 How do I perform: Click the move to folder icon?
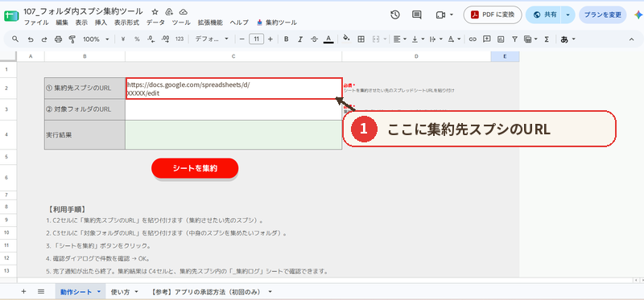pyautogui.click(x=169, y=11)
